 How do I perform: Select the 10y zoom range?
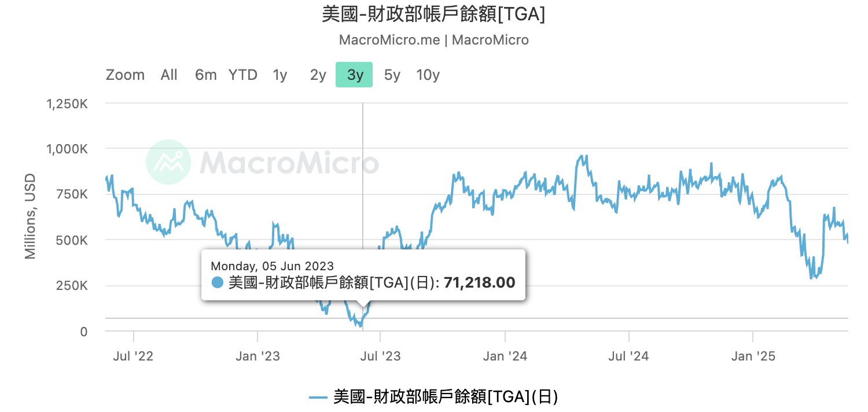pos(428,75)
